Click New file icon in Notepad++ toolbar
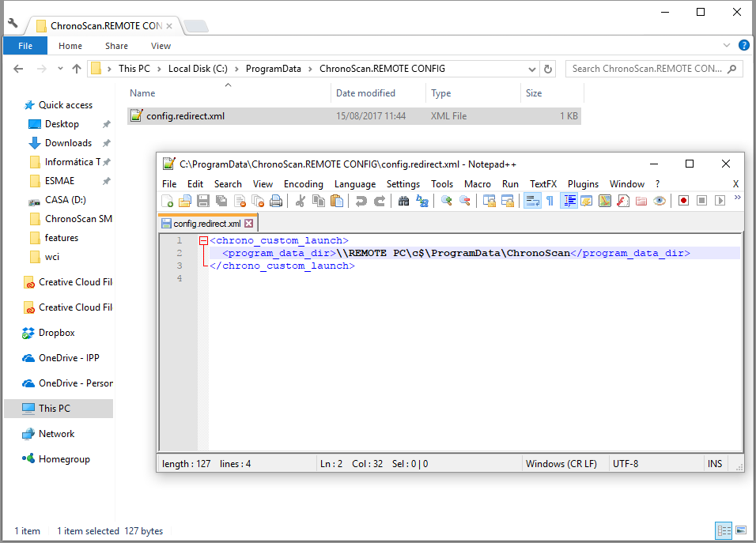The image size is (756, 543). [167, 201]
